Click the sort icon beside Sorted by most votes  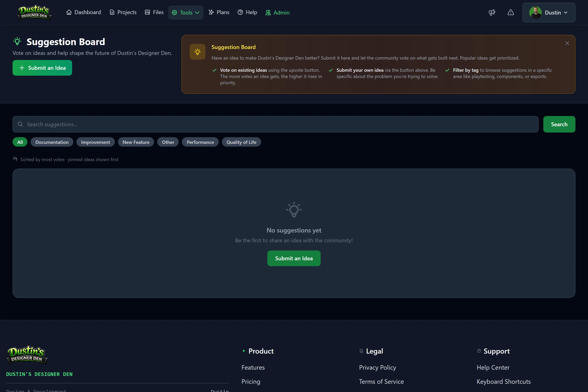coord(15,159)
